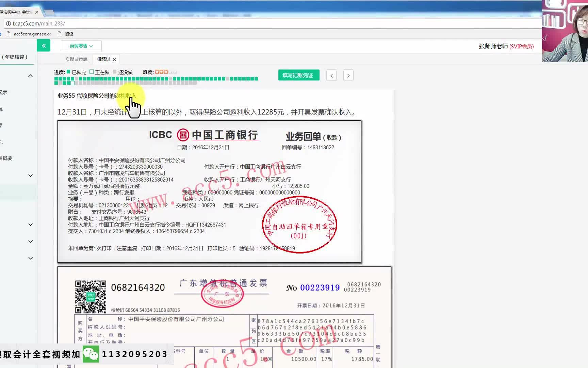
Task: Click the ICBC bank receipt image
Action: pyautogui.click(x=209, y=191)
